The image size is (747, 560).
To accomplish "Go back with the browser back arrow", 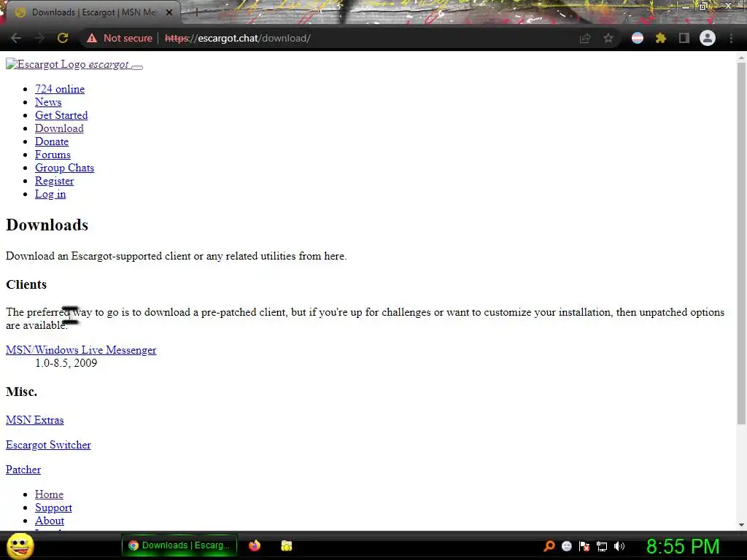I will pos(16,38).
